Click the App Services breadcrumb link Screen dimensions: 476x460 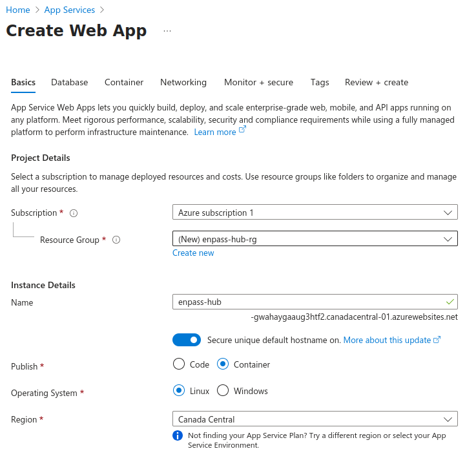pos(70,10)
